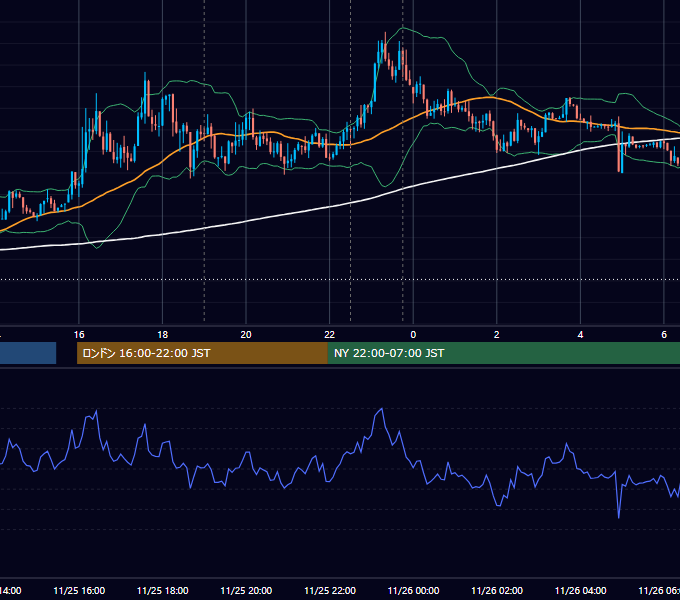Click the 11/25 22:00 time label
The height and width of the screenshot is (600, 680).
point(330,590)
